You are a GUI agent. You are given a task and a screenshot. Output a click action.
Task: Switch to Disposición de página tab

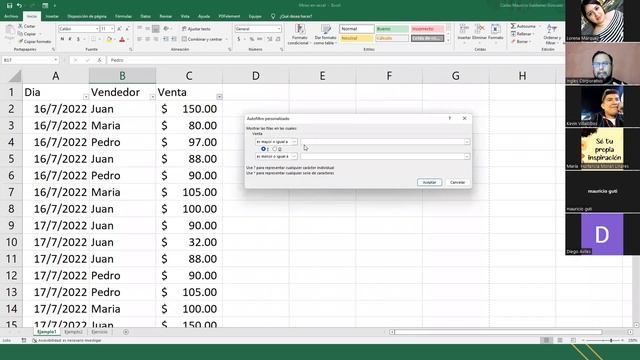(x=87, y=16)
